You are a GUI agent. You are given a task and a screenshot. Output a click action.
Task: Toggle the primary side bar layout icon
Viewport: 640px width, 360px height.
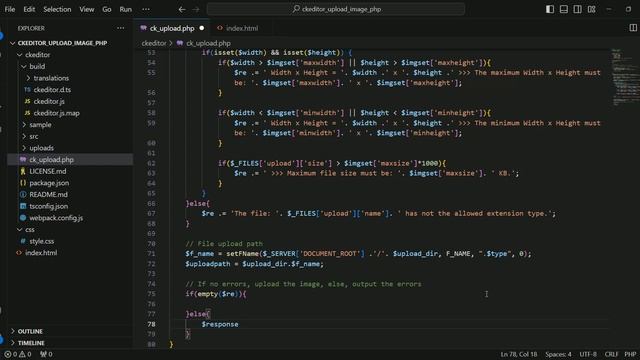coord(550,9)
